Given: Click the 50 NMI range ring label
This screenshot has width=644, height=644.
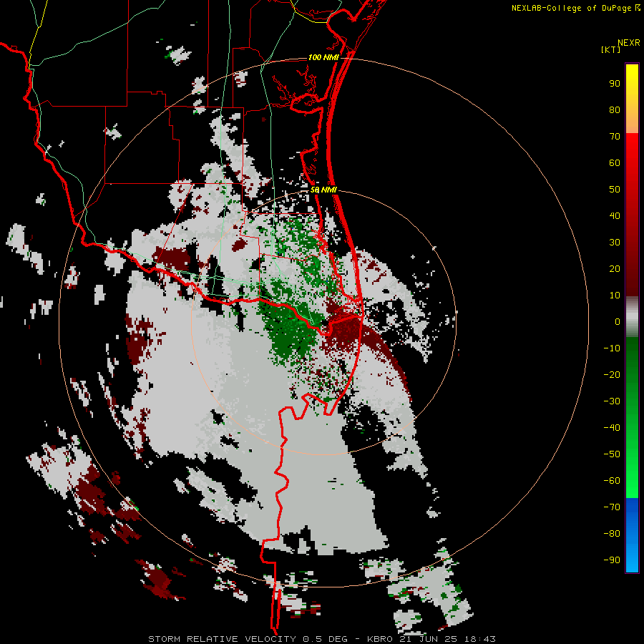Looking at the screenshot, I should [x=323, y=190].
